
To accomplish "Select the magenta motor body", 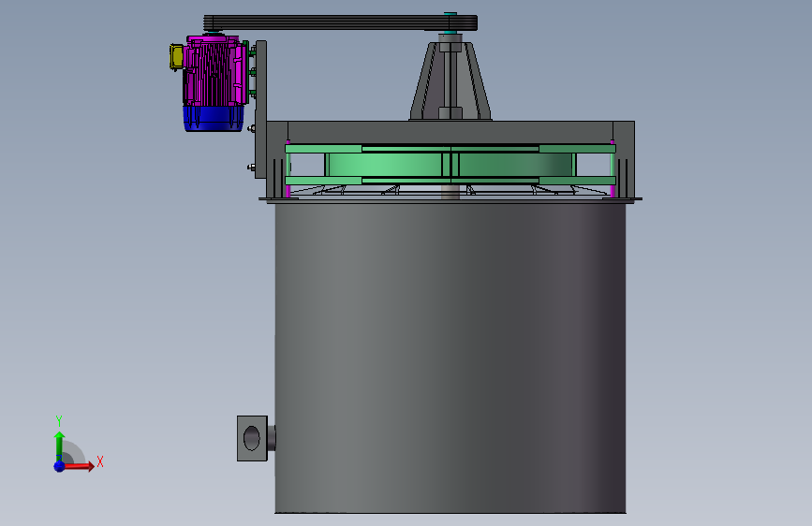I will tap(214, 70).
